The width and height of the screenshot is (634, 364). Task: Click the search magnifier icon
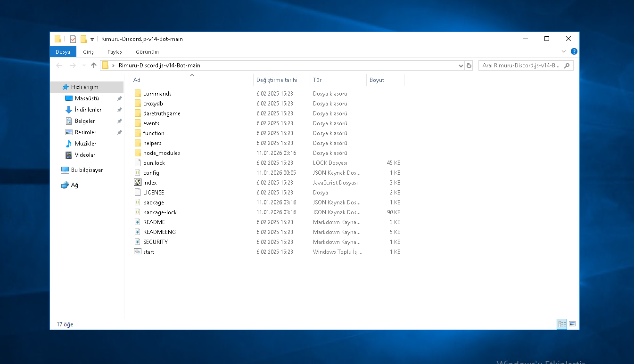(567, 65)
